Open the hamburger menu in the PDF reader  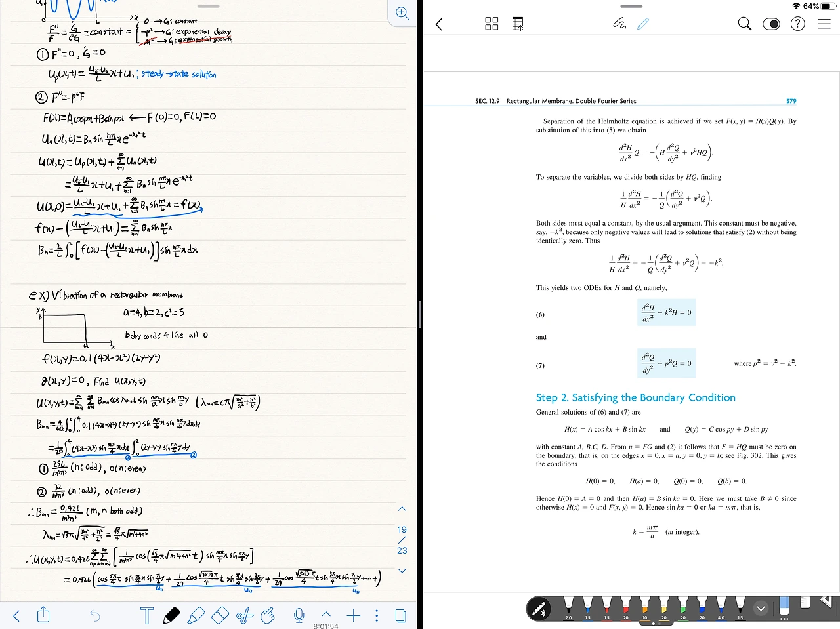click(824, 24)
